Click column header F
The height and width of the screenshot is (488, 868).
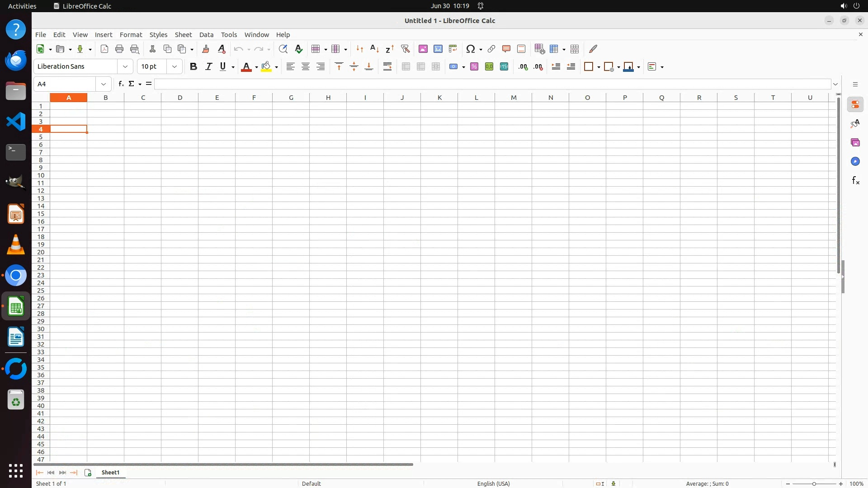click(x=254, y=98)
